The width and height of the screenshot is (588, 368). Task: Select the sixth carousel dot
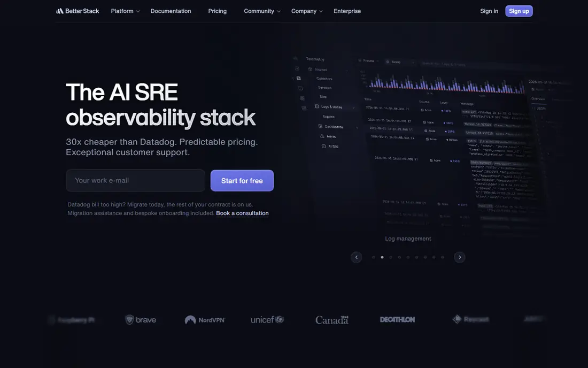click(416, 257)
